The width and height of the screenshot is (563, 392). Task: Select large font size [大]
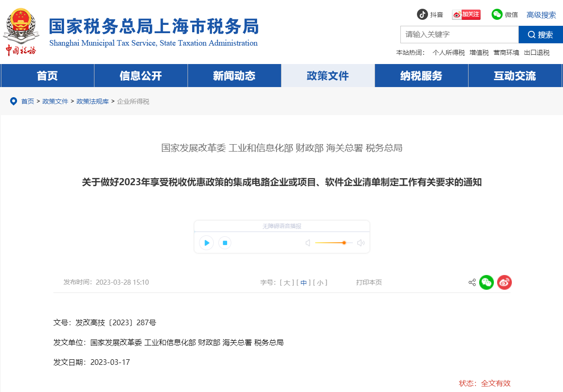click(287, 282)
